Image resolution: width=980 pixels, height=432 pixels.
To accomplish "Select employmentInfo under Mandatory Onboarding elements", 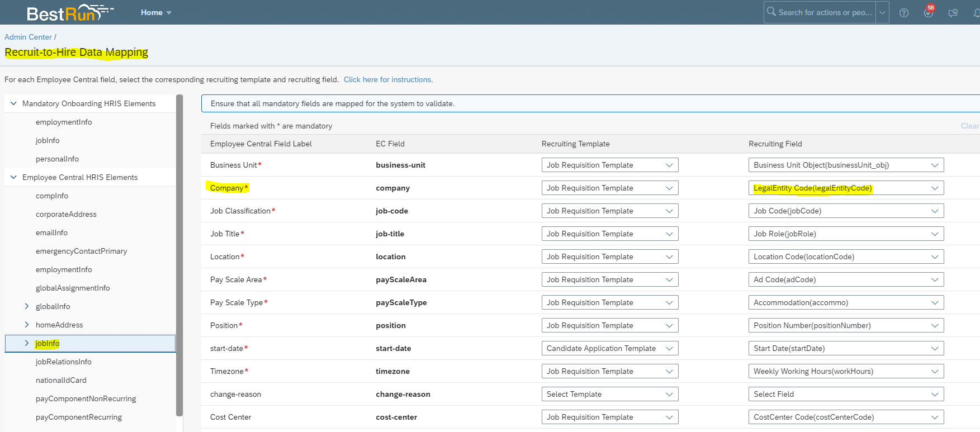I will click(64, 122).
